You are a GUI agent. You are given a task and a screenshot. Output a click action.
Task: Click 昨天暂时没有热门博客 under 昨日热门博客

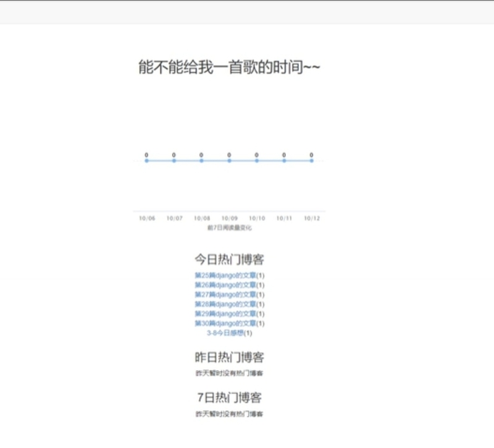click(229, 373)
